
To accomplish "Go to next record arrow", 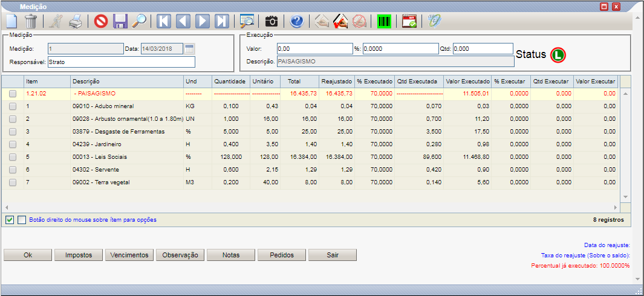I will [x=202, y=21].
